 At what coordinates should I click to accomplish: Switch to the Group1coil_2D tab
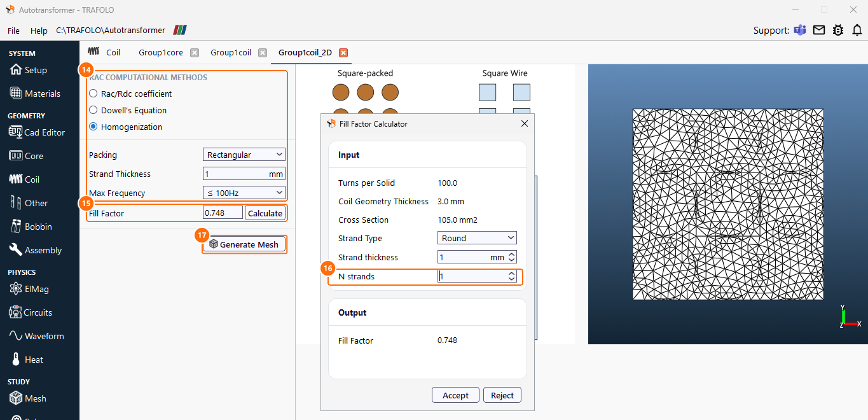[x=305, y=53]
